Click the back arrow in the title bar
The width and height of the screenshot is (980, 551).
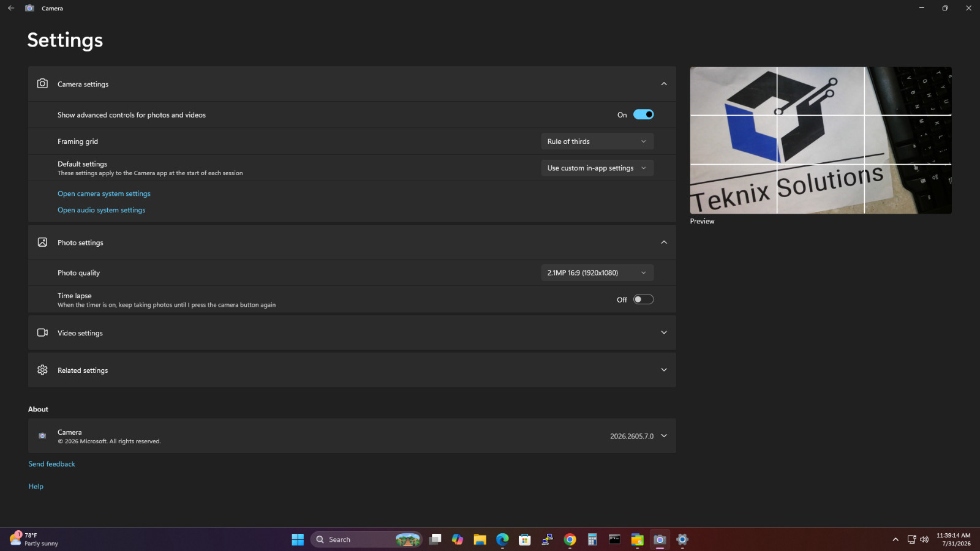pos(11,8)
